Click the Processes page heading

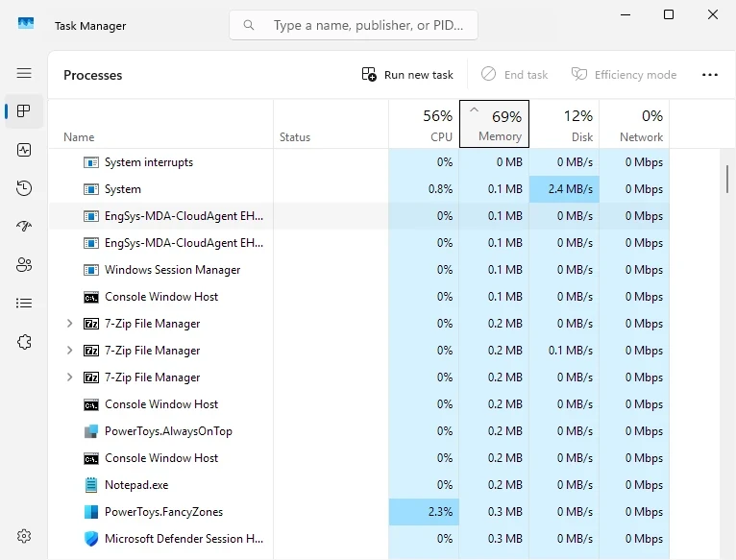coord(92,75)
